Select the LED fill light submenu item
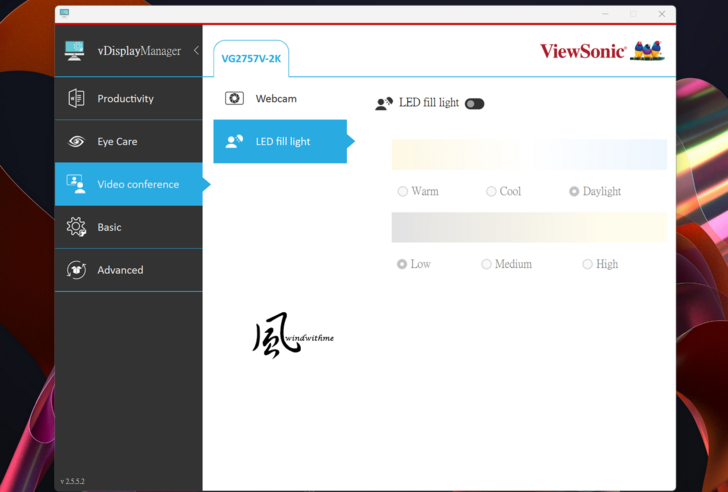Image resolution: width=728 pixels, height=492 pixels. (280, 142)
